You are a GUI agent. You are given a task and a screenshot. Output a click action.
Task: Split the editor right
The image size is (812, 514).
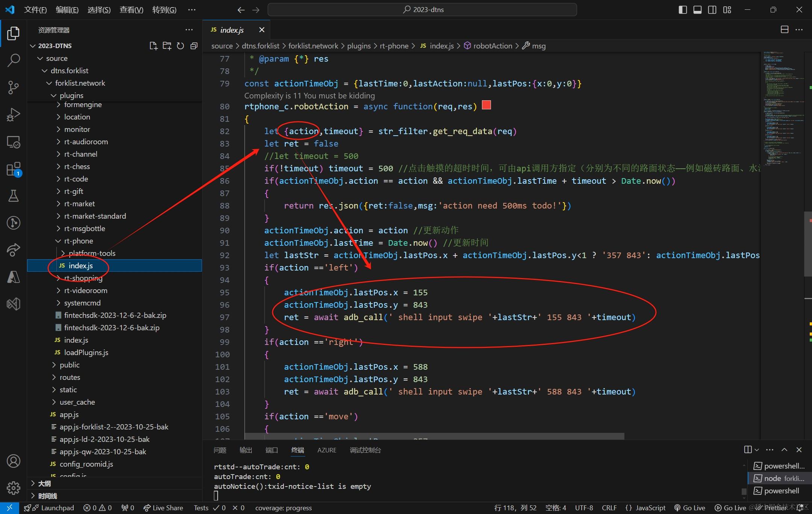(x=785, y=30)
